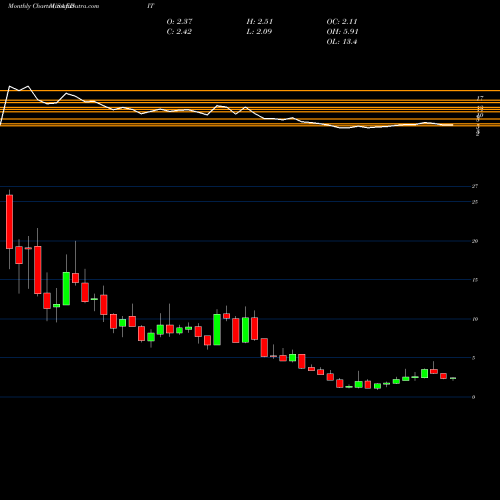
Task: Click the 15 price axis label
Action: [x=475, y=280]
